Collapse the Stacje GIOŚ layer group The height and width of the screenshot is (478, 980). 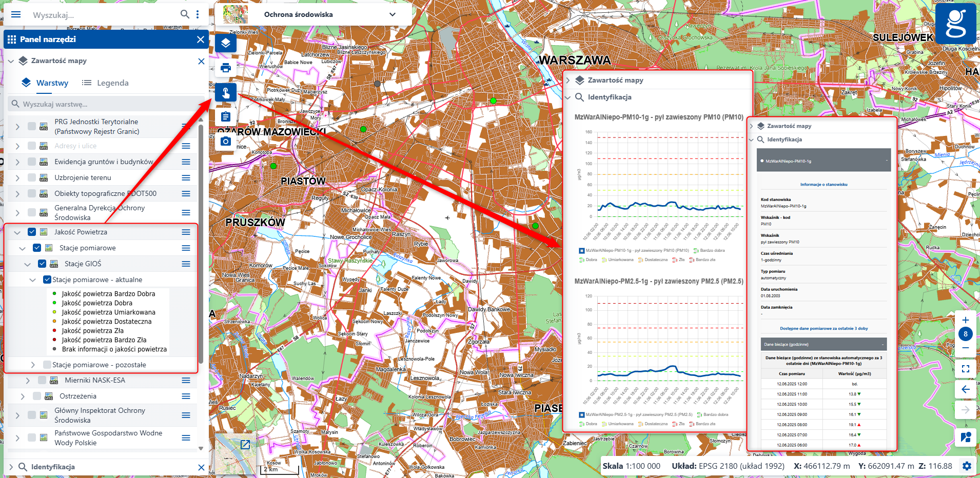pos(28,264)
